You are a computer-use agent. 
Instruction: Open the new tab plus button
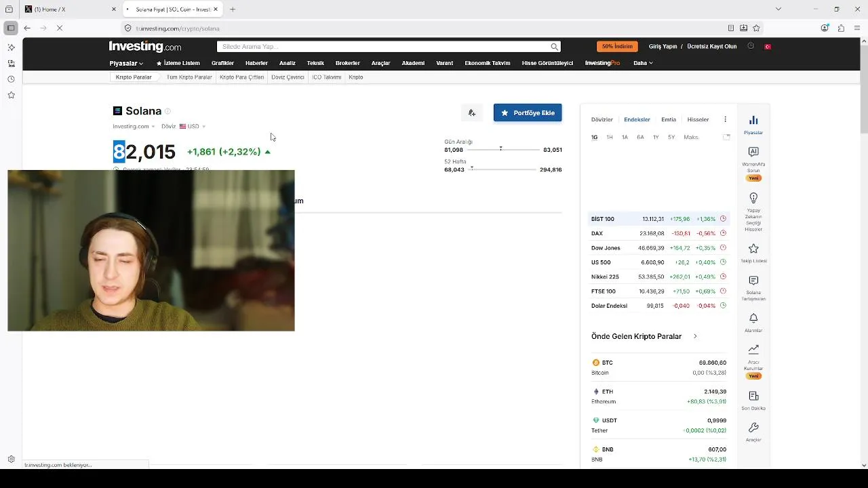(x=233, y=9)
